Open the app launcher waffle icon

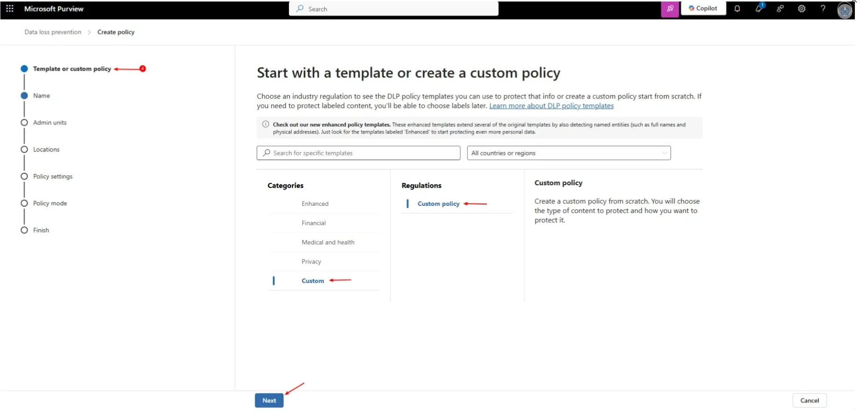[9, 8]
